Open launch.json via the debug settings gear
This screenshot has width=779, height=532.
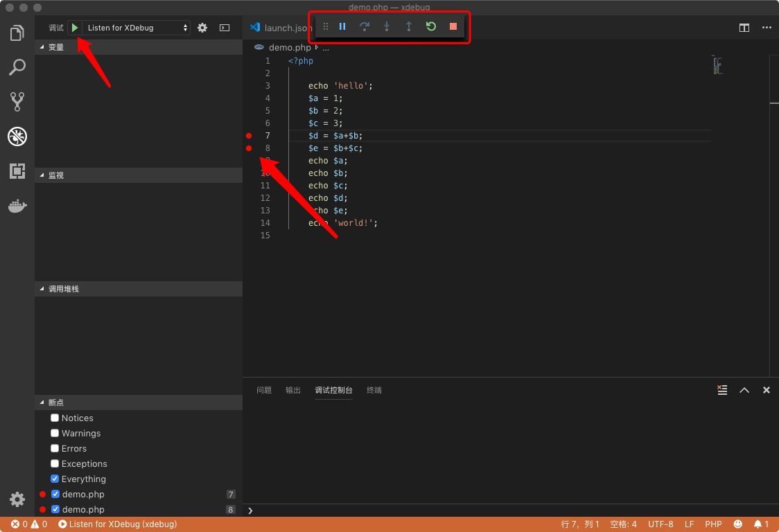[x=202, y=28]
